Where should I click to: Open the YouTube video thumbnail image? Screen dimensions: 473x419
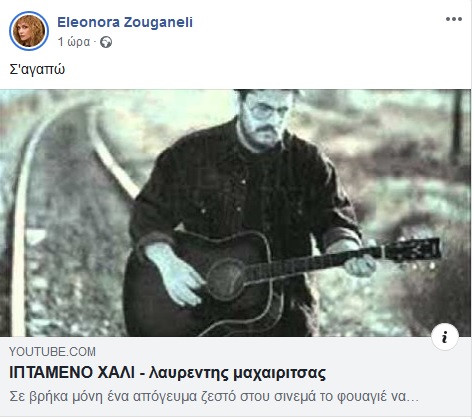point(236,213)
